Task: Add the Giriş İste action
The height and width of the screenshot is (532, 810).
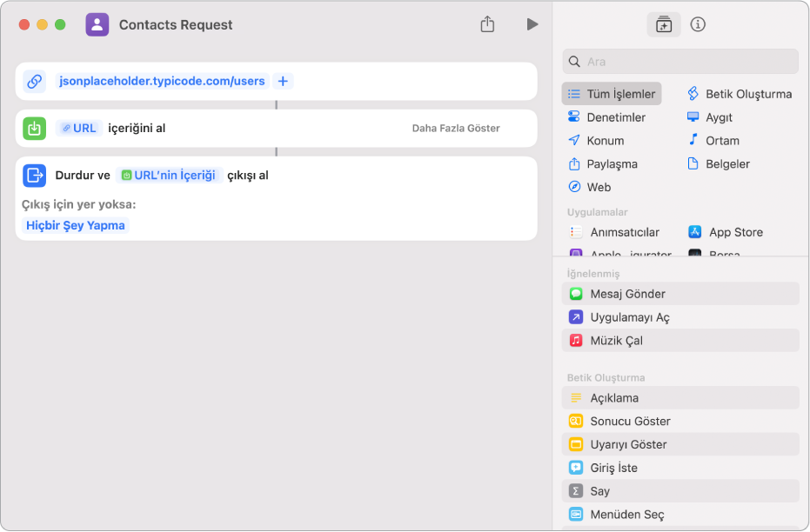Action: click(x=679, y=468)
